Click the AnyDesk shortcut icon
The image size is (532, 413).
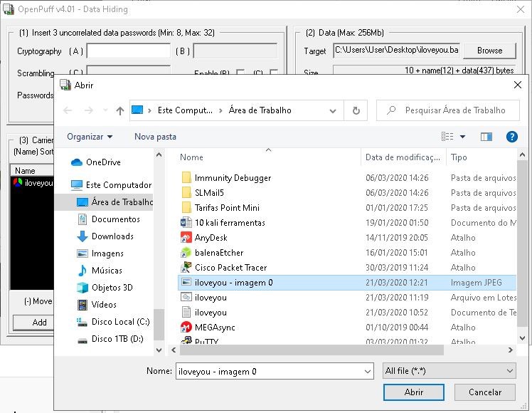click(x=186, y=238)
